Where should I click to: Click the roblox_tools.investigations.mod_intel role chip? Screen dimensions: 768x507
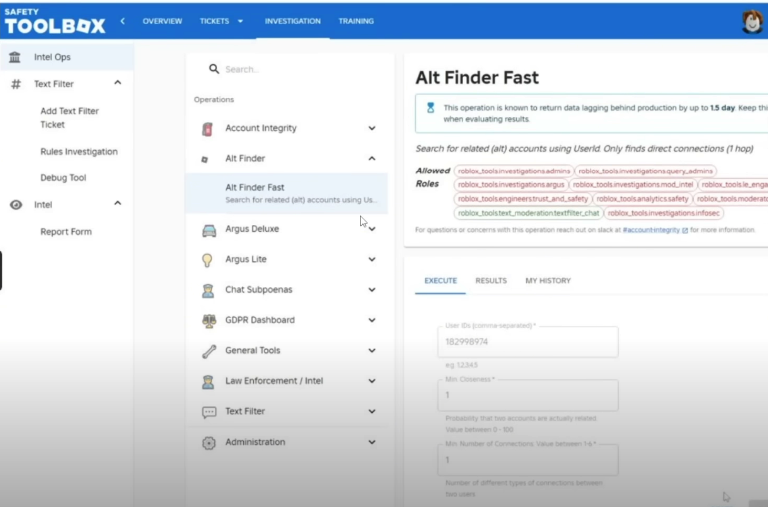point(633,185)
